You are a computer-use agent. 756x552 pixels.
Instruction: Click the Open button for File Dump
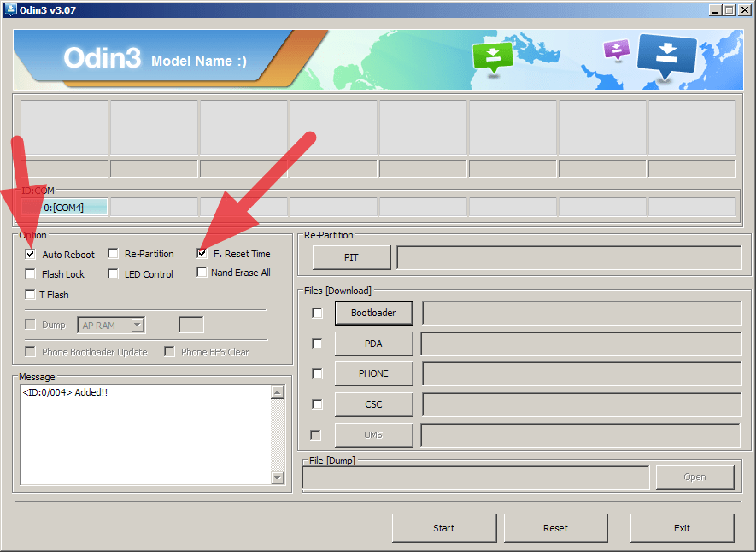694,478
